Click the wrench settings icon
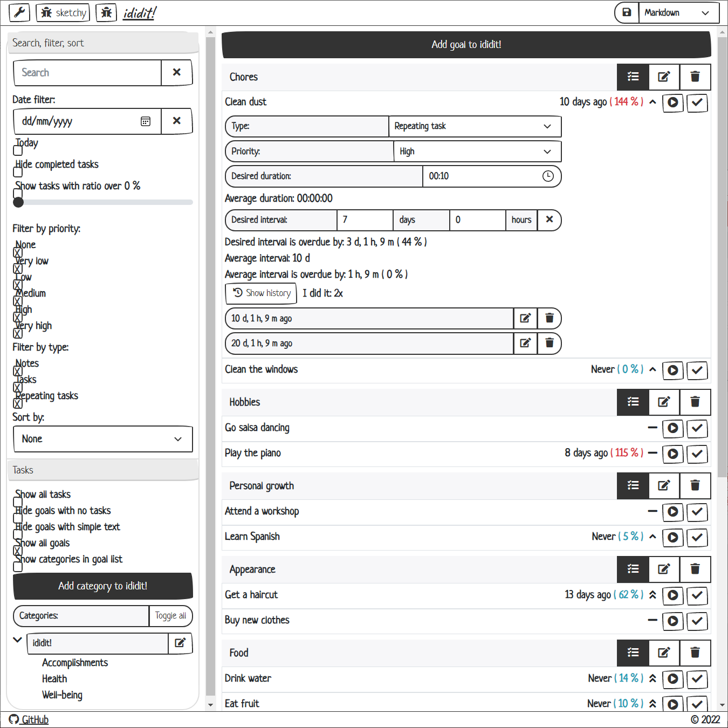Image resolution: width=728 pixels, height=728 pixels. [19, 12]
